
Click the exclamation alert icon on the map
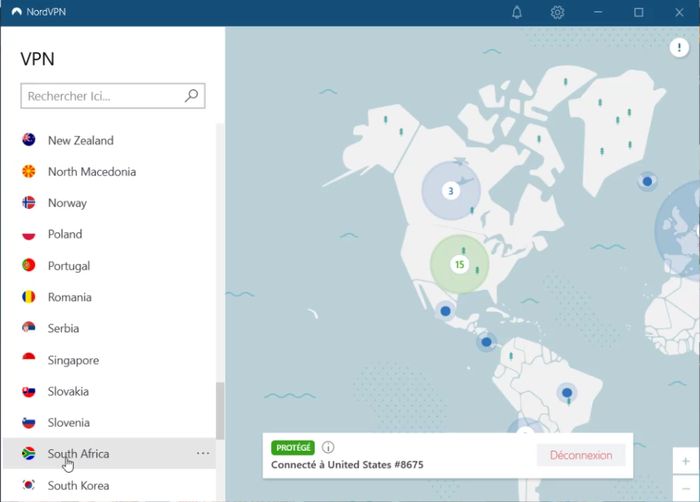(x=679, y=47)
